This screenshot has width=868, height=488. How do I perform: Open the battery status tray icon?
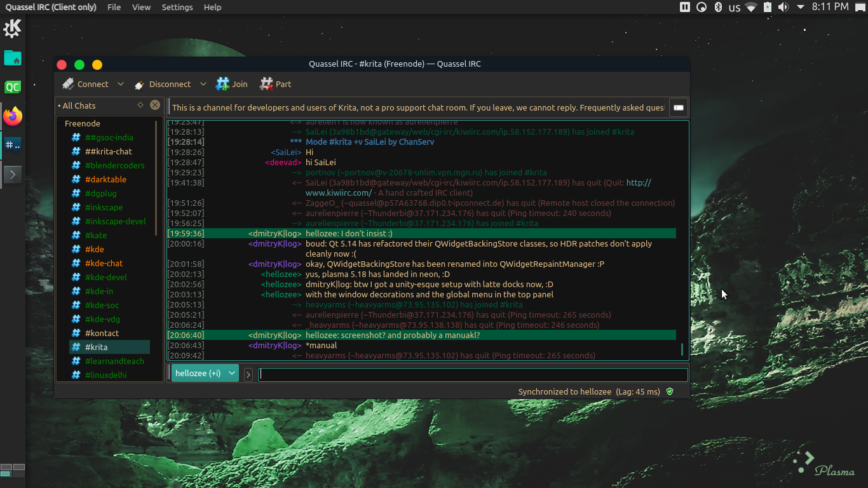tap(768, 7)
